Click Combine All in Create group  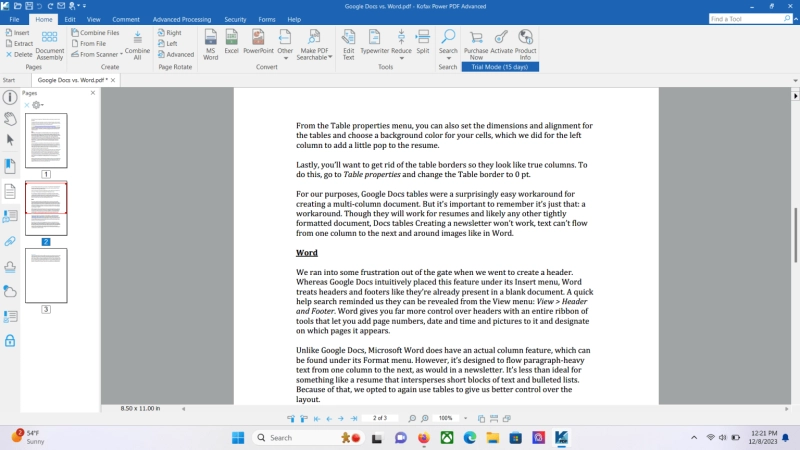[x=137, y=45]
